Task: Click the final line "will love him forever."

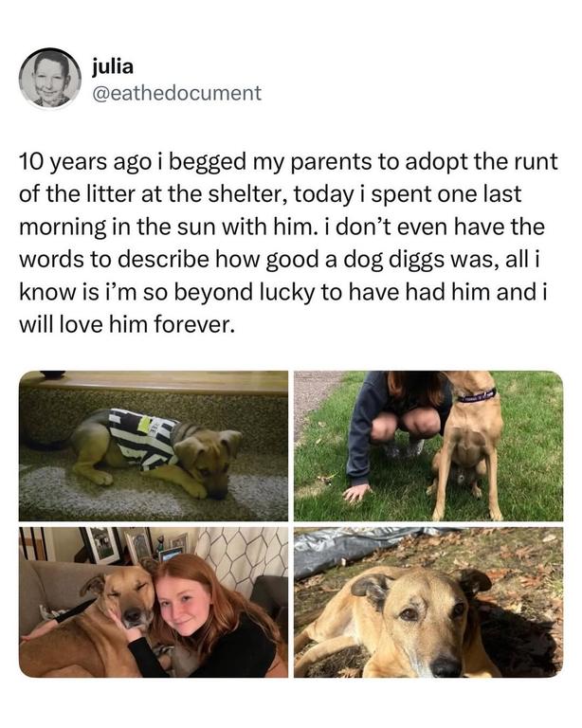Action: coord(124,324)
